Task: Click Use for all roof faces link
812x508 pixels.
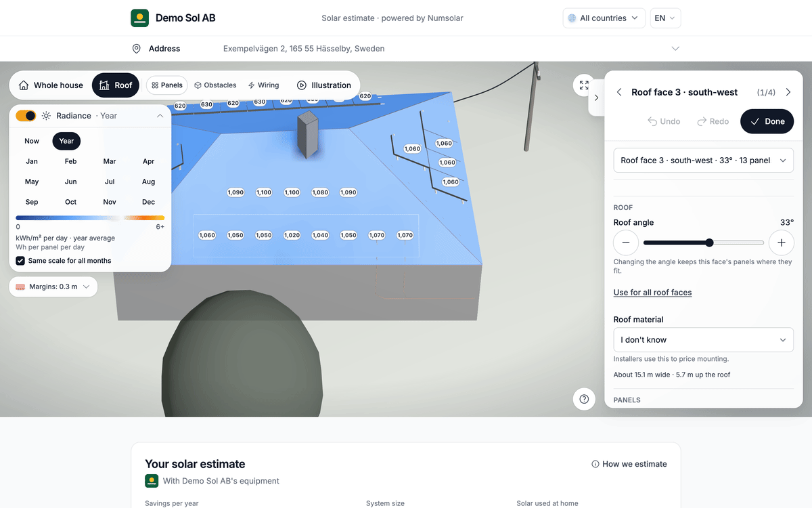Action: (x=652, y=293)
